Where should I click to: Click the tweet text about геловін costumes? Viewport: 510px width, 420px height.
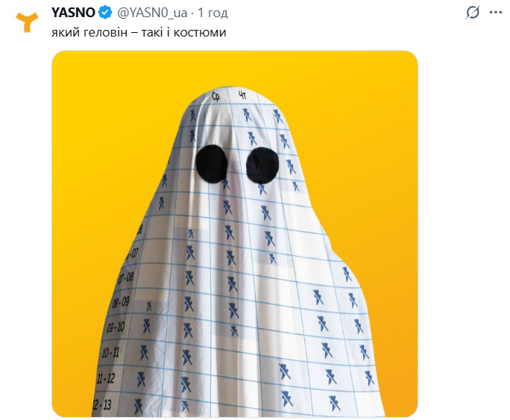(139, 33)
